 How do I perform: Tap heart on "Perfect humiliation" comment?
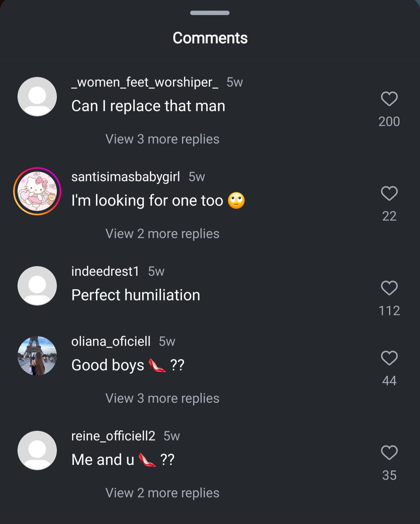[x=389, y=288]
